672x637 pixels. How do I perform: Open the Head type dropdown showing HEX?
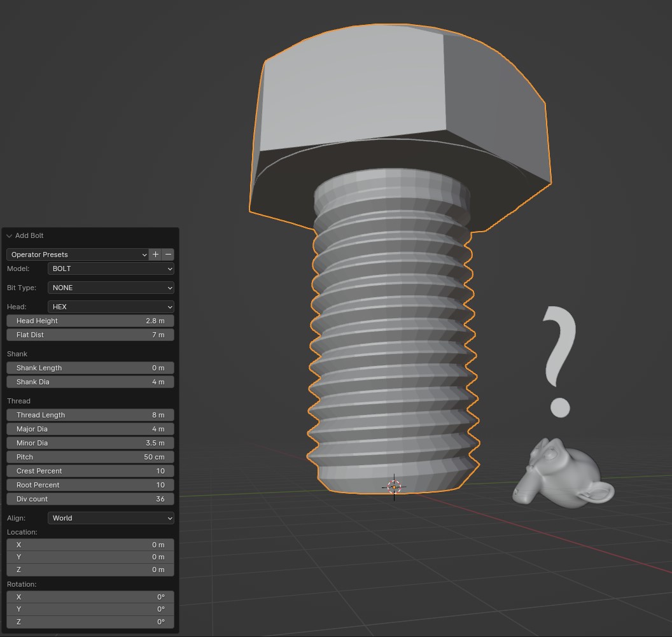tap(111, 307)
